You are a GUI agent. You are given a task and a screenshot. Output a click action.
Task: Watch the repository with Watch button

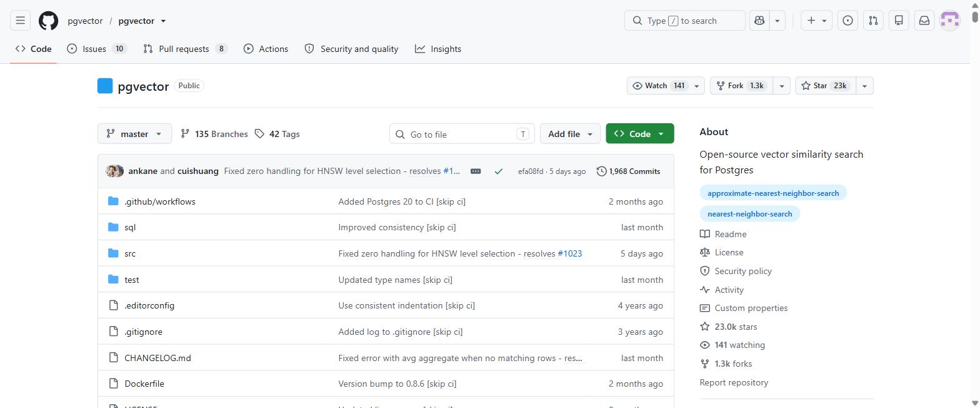[x=666, y=86]
